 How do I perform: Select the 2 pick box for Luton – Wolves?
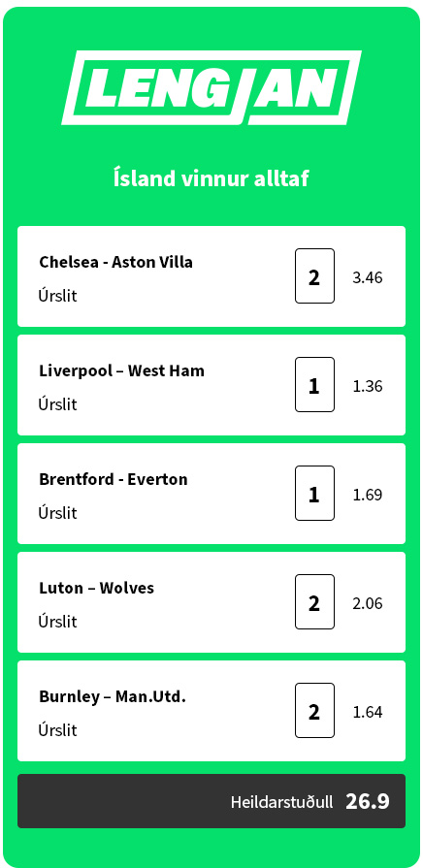click(x=314, y=601)
